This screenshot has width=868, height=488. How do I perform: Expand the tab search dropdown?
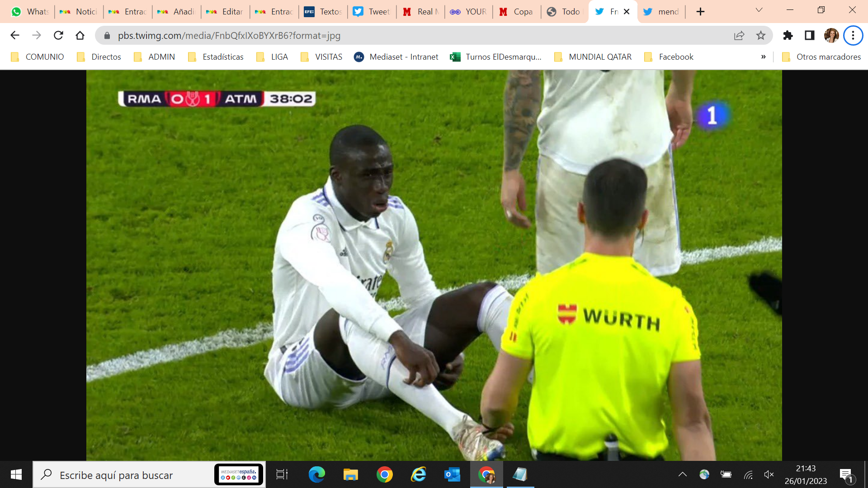(x=759, y=10)
